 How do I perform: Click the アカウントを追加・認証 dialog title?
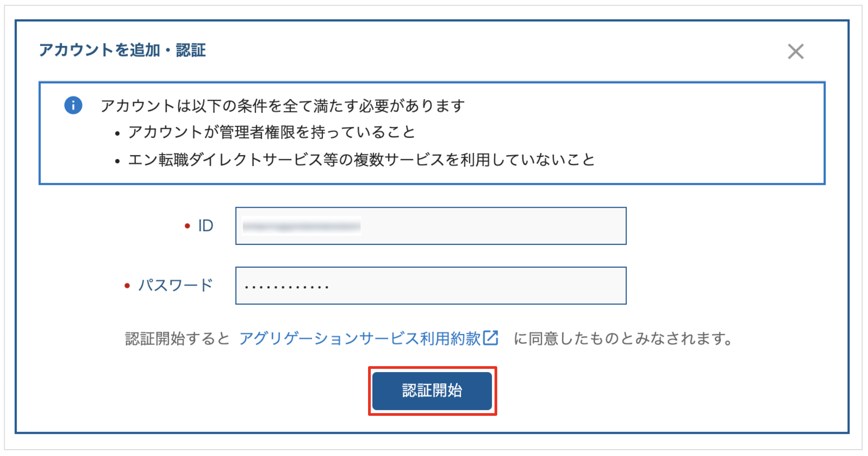(x=122, y=50)
